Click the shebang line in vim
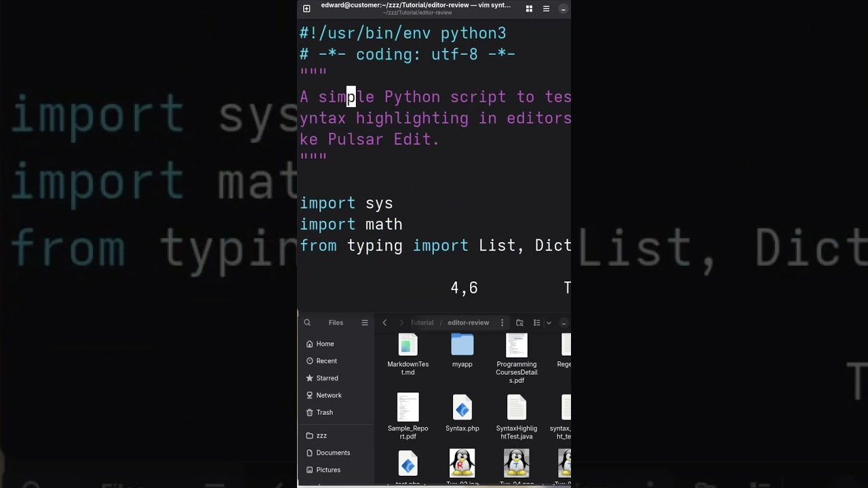 (403, 33)
